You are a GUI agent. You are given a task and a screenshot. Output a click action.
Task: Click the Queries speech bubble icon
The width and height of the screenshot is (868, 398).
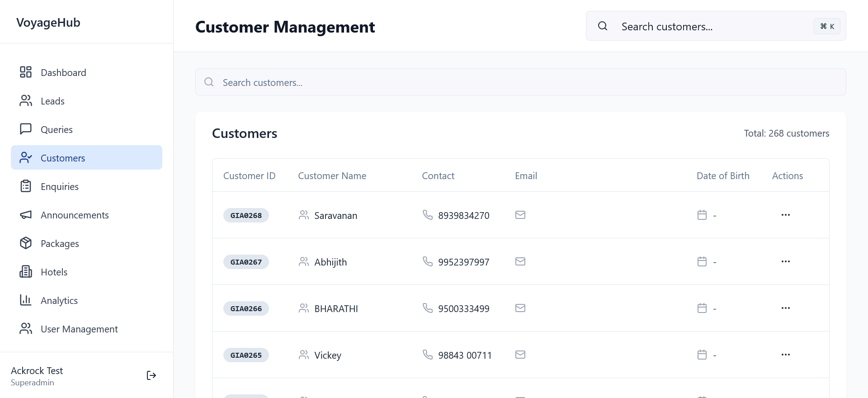click(26, 129)
